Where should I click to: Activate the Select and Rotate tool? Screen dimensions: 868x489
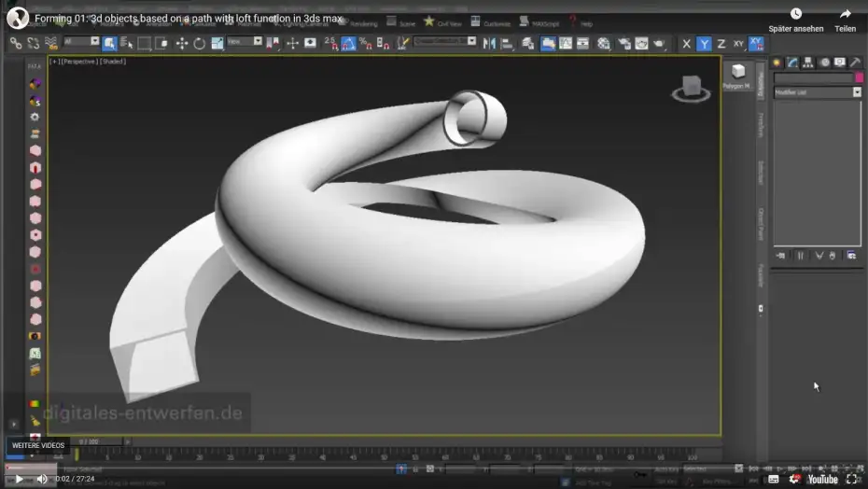(200, 43)
